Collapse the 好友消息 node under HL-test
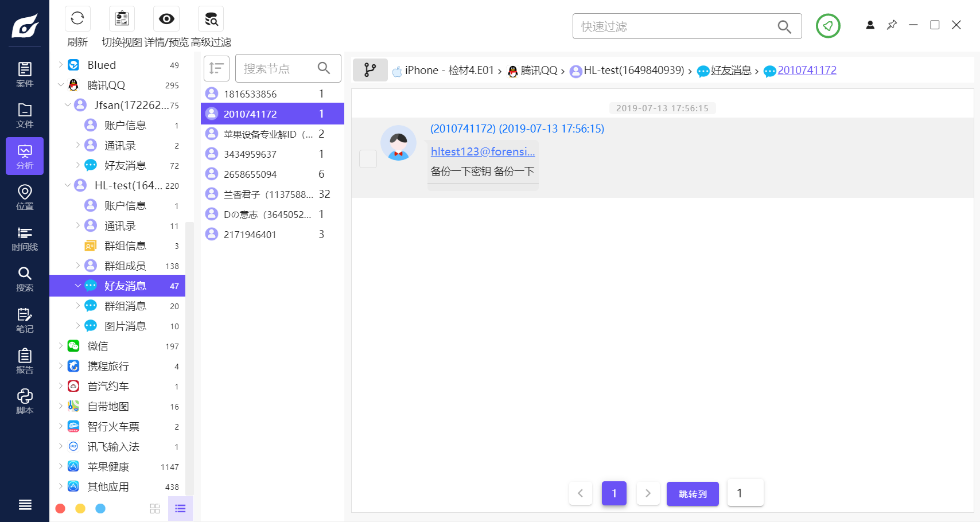Image resolution: width=980 pixels, height=522 pixels. 78,286
